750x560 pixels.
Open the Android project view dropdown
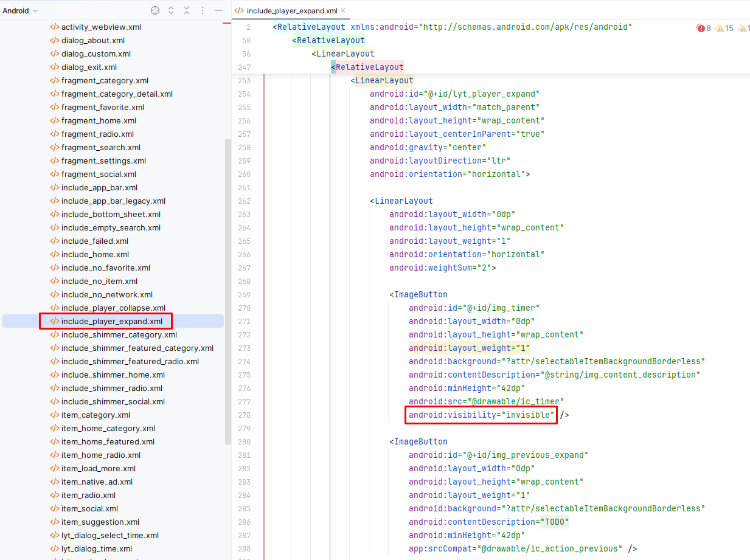pyautogui.click(x=20, y=11)
